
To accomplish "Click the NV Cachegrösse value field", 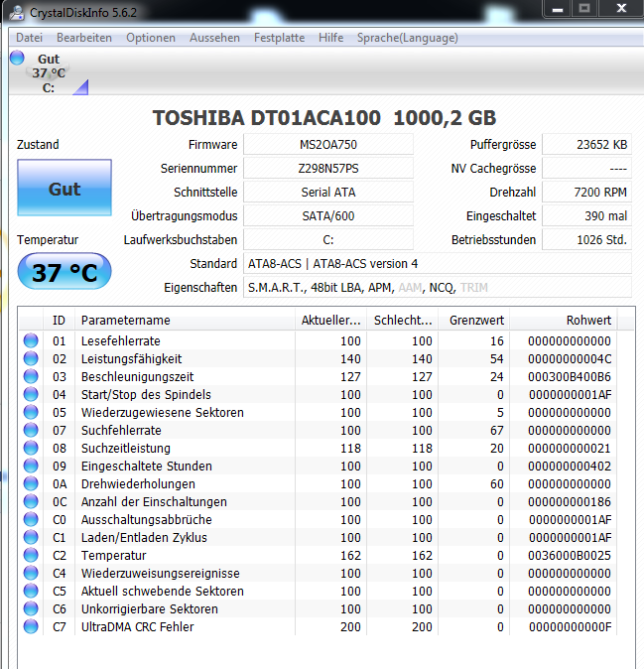I will click(x=586, y=169).
